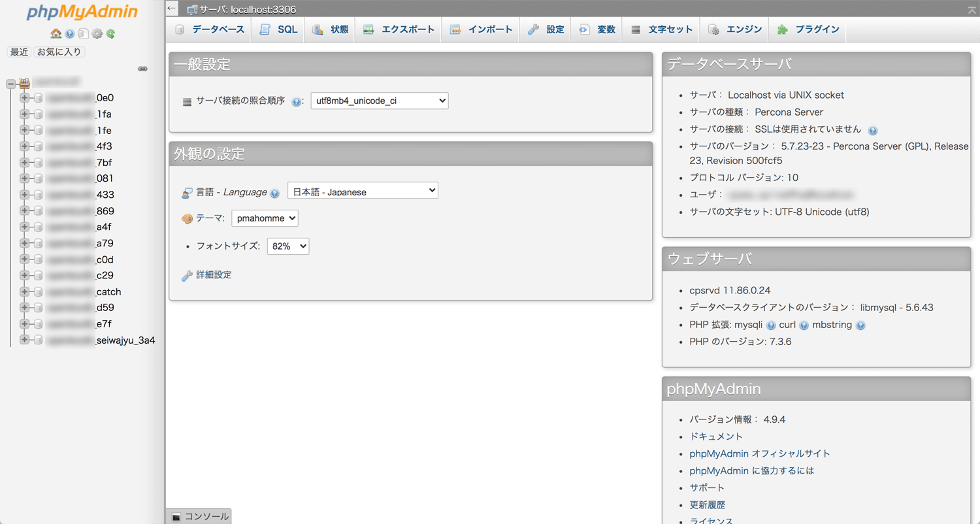Open the インポート tab
Image resolution: width=980 pixels, height=524 pixels.
tap(481, 30)
